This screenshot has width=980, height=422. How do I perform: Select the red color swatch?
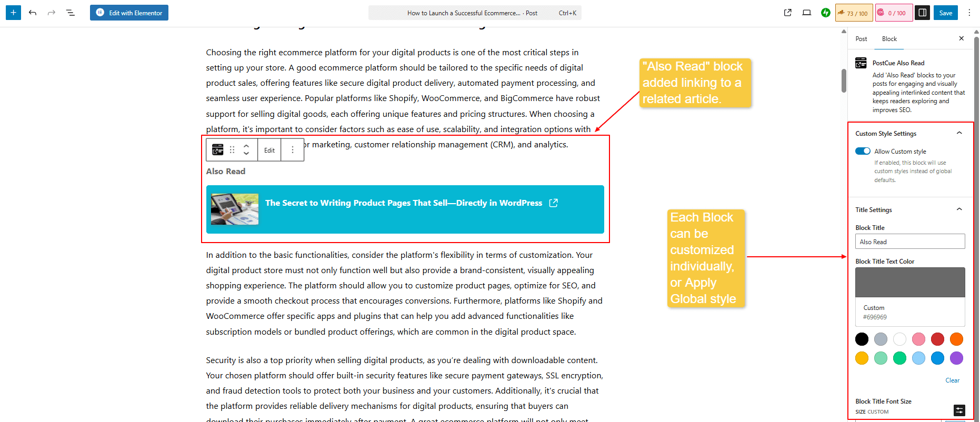pos(937,339)
